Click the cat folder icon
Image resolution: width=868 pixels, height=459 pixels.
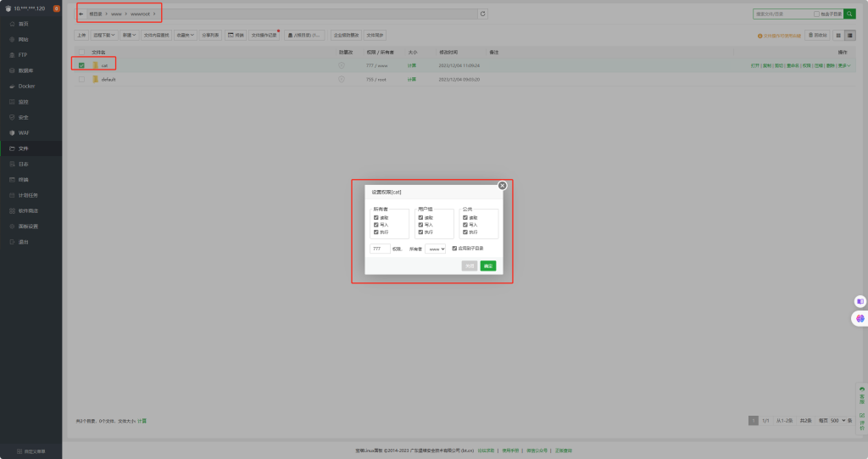pos(95,65)
